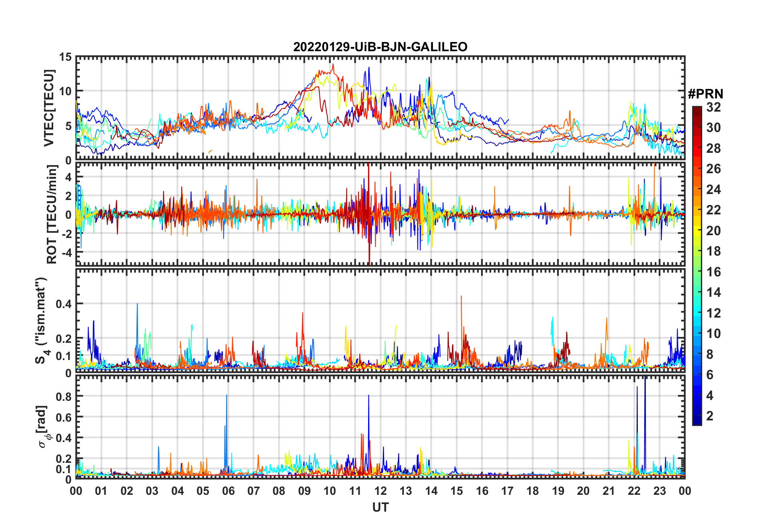Click inside the VTEC time-series panel
761x532 pixels.
[380, 108]
